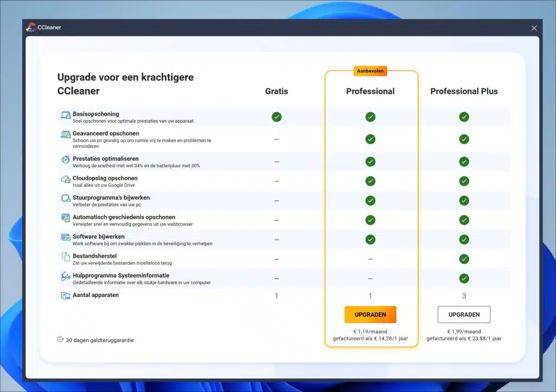Viewport: 556px width, 392px height.
Task: Click the Aanbevolen badge
Action: (370, 71)
